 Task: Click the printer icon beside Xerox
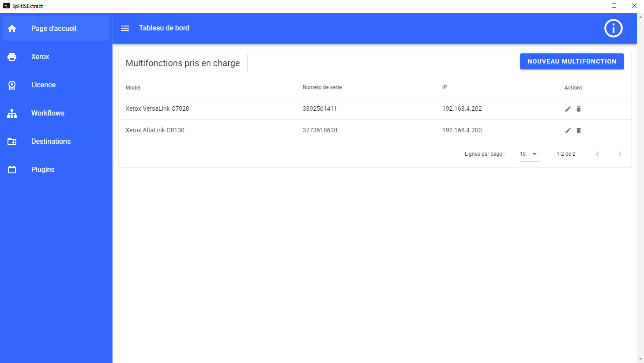12,57
